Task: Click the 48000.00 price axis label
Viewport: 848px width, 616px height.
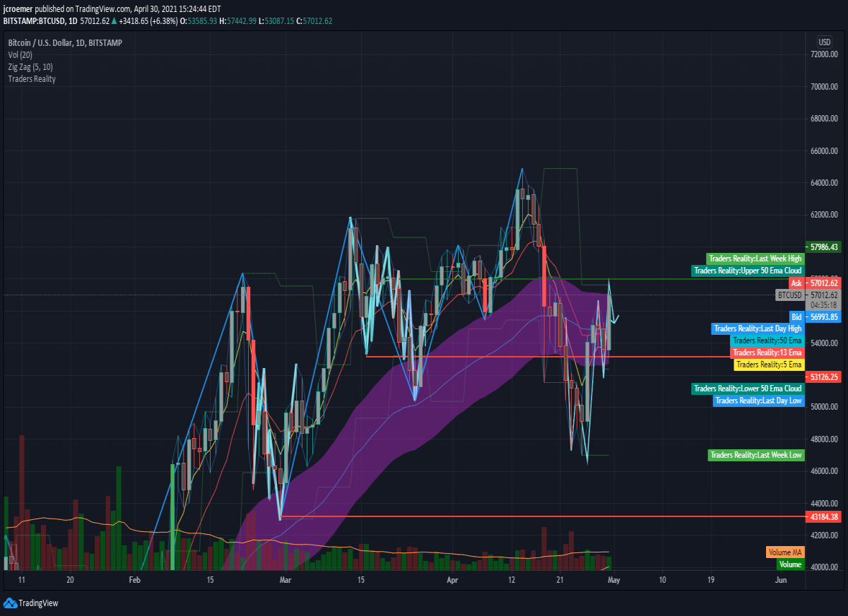Action: [x=825, y=439]
